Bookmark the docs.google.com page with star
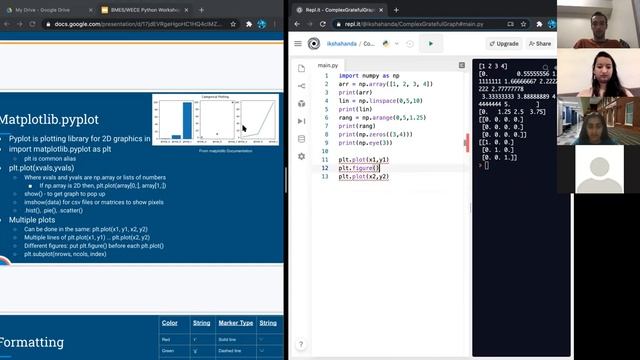 click(x=233, y=24)
